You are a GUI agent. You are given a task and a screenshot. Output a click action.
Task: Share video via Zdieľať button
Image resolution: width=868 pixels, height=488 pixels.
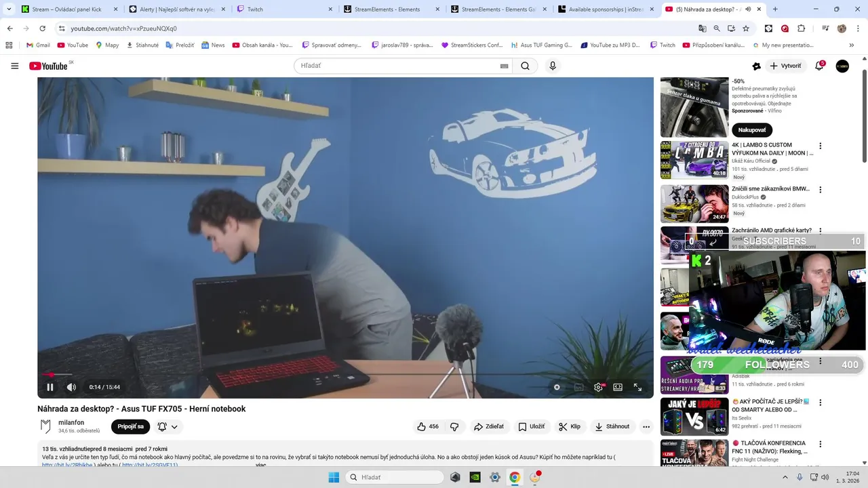coord(489,426)
